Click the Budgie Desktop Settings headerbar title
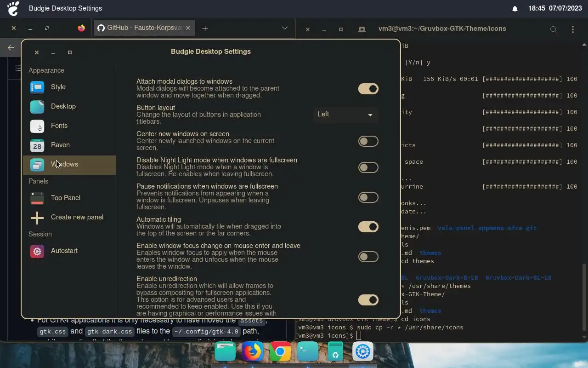The image size is (588, 368). click(x=211, y=52)
